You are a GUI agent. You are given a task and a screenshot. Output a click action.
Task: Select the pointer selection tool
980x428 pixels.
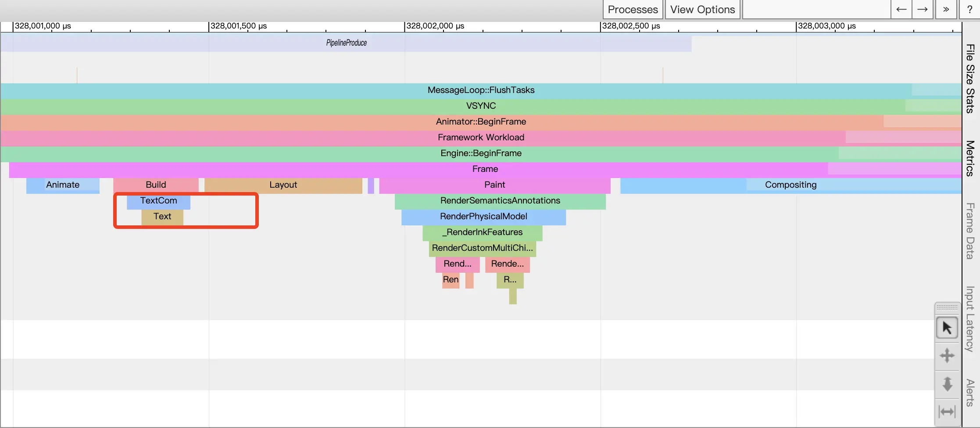pyautogui.click(x=947, y=328)
